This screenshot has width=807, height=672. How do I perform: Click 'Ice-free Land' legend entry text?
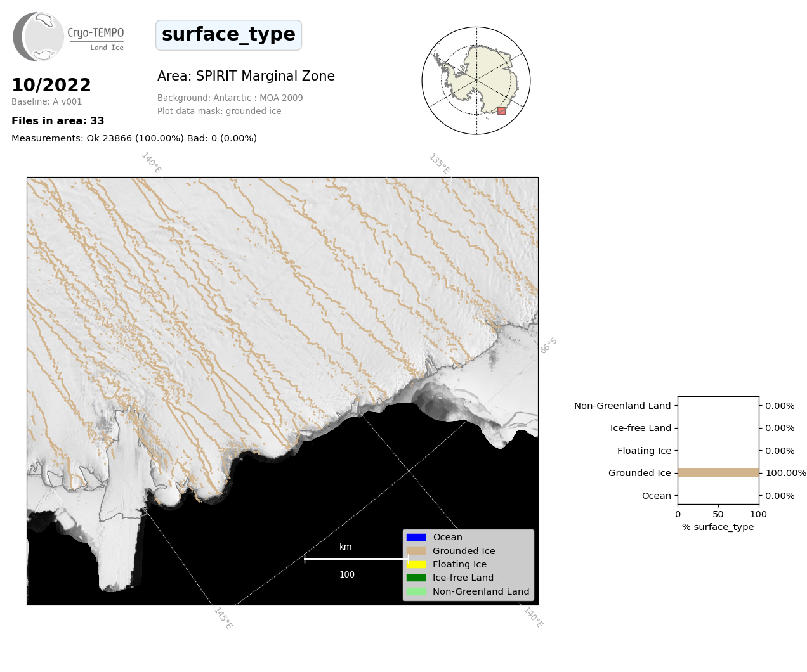point(463,578)
